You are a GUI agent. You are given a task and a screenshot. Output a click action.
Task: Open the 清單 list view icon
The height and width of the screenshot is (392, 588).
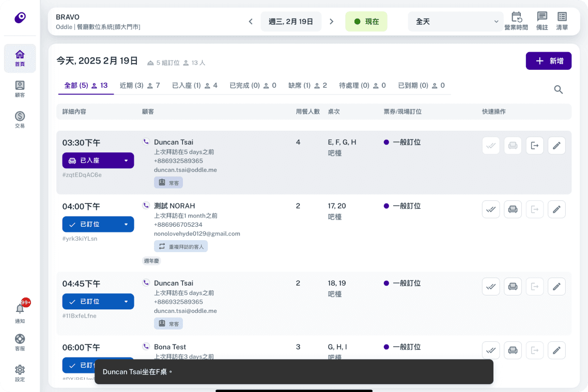click(x=562, y=21)
